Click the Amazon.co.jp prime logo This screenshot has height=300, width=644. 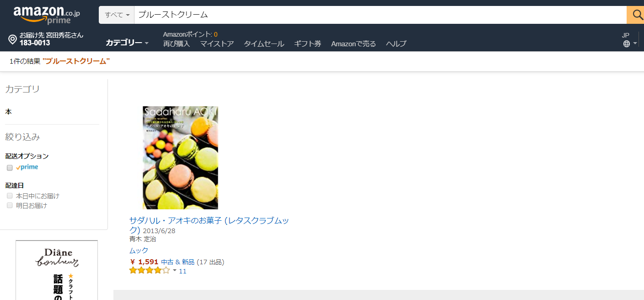coord(47,15)
